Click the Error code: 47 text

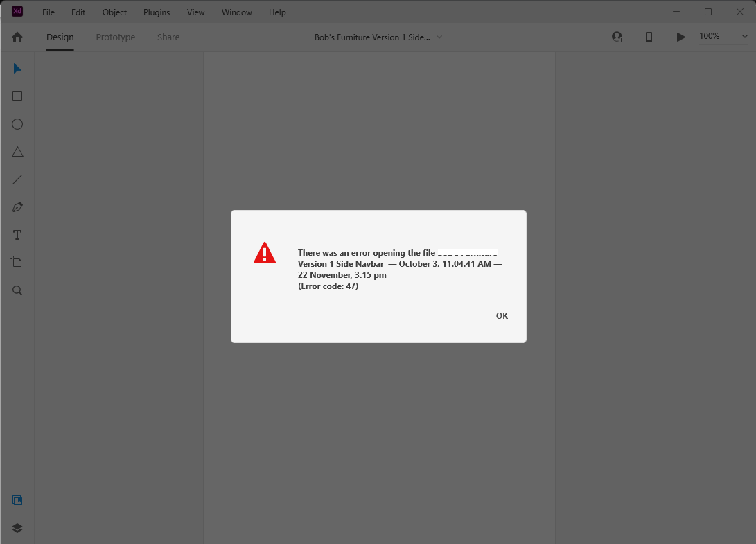(x=328, y=286)
